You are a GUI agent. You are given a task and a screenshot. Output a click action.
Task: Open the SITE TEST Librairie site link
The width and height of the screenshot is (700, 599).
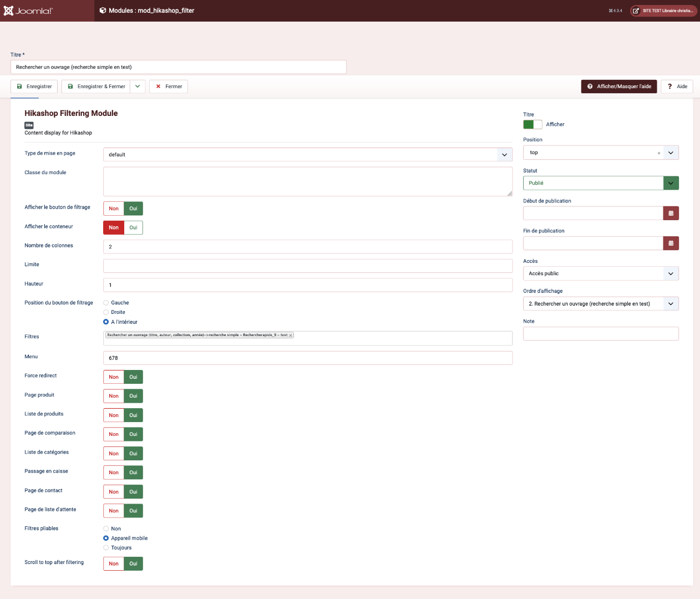click(663, 11)
